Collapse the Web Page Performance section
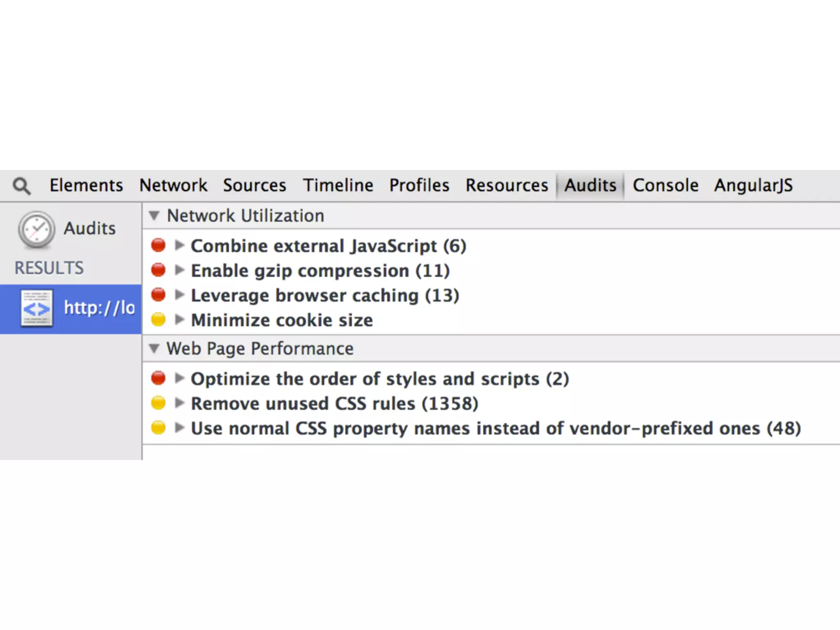Image resolution: width=840 pixels, height=630 pixels. pos(154,349)
